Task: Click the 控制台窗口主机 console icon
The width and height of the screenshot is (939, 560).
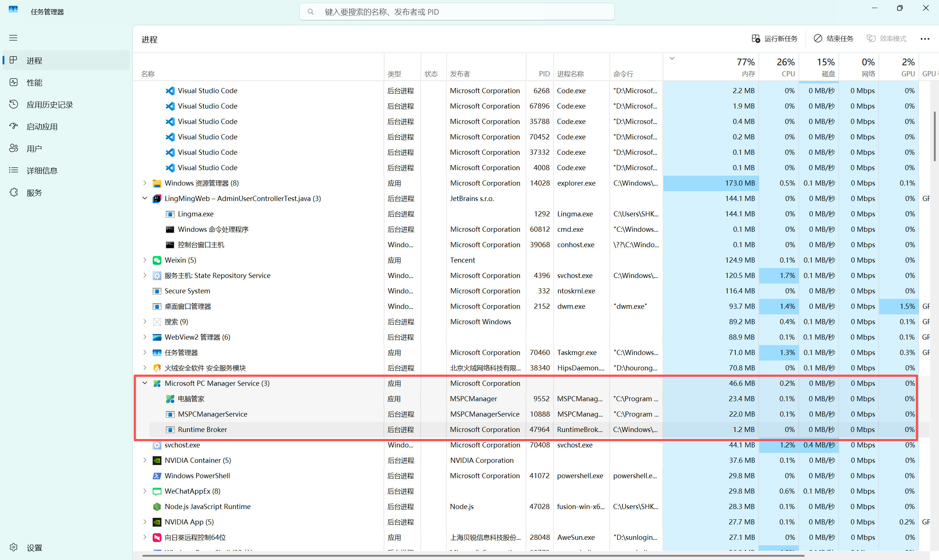Action: [x=170, y=245]
